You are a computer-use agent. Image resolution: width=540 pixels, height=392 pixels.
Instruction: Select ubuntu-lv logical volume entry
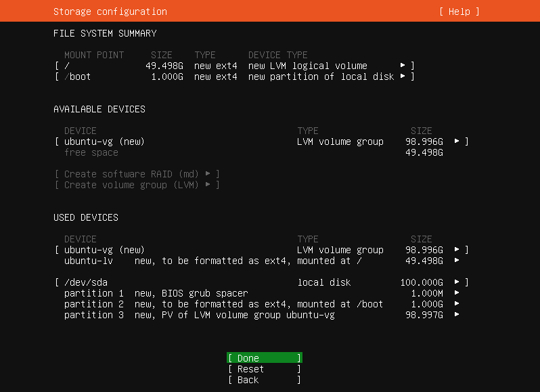point(89,261)
